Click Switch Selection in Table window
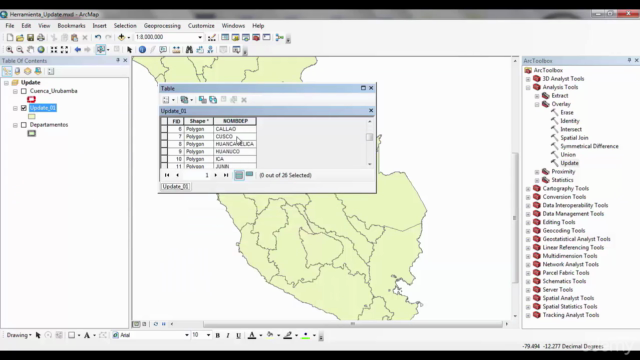Viewport: 640px width, 360px height. [213, 100]
